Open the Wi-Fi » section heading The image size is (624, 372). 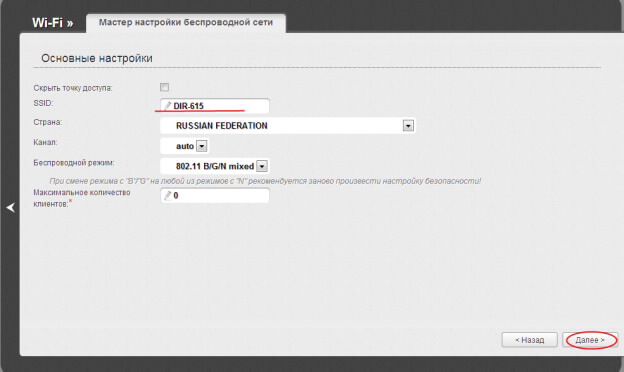point(53,23)
